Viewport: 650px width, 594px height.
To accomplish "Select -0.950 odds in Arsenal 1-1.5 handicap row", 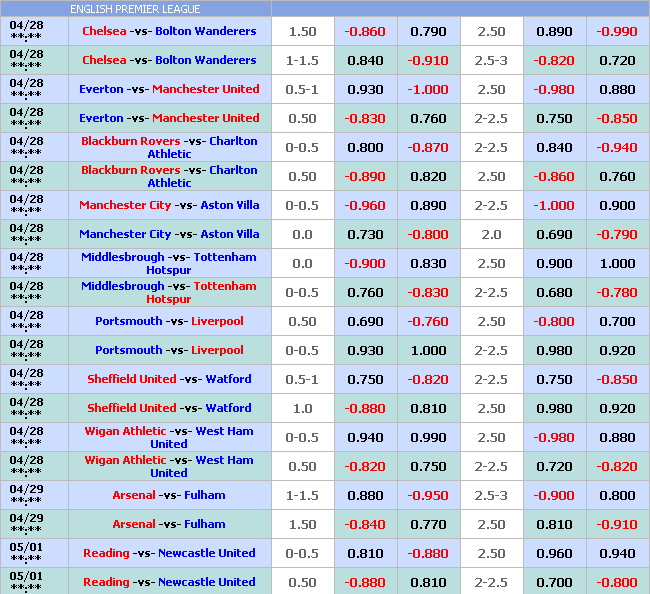I will [428, 496].
